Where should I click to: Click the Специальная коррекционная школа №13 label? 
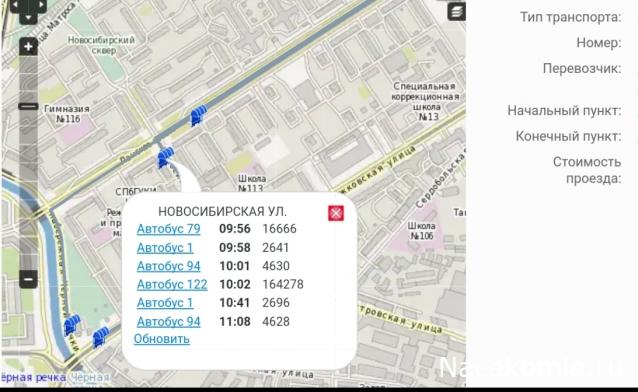coord(425,101)
